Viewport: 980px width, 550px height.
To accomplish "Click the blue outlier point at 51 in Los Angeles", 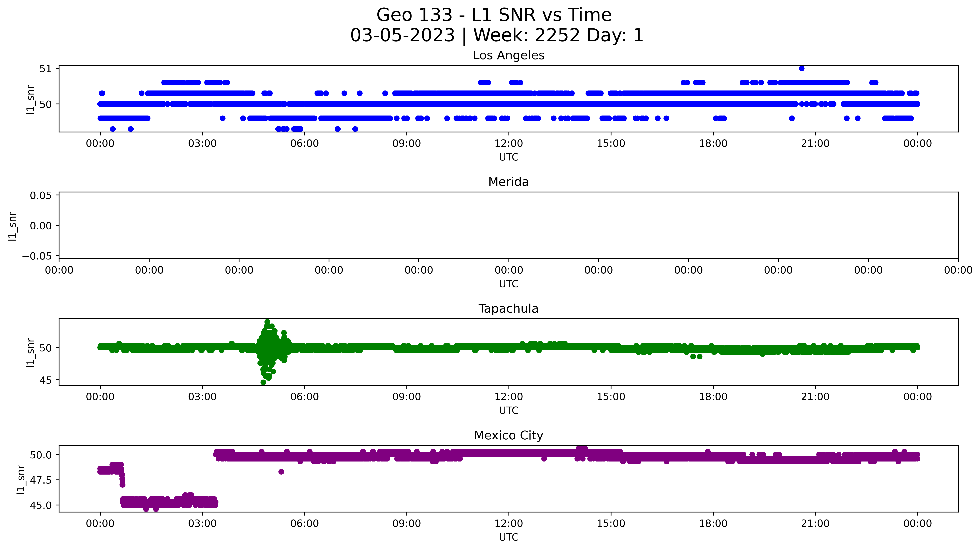I will click(x=802, y=69).
